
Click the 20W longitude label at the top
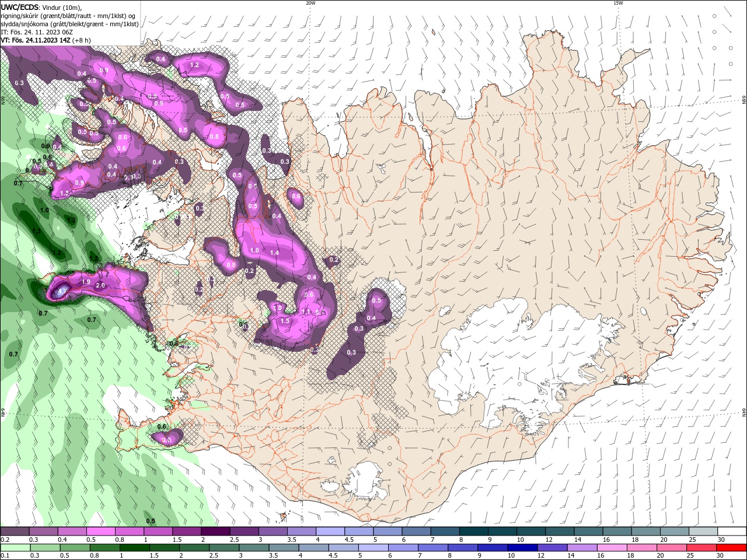[x=310, y=3]
